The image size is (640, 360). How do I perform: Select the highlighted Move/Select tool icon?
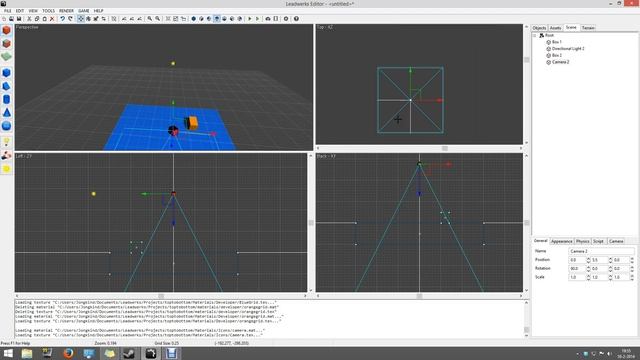(x=81, y=19)
